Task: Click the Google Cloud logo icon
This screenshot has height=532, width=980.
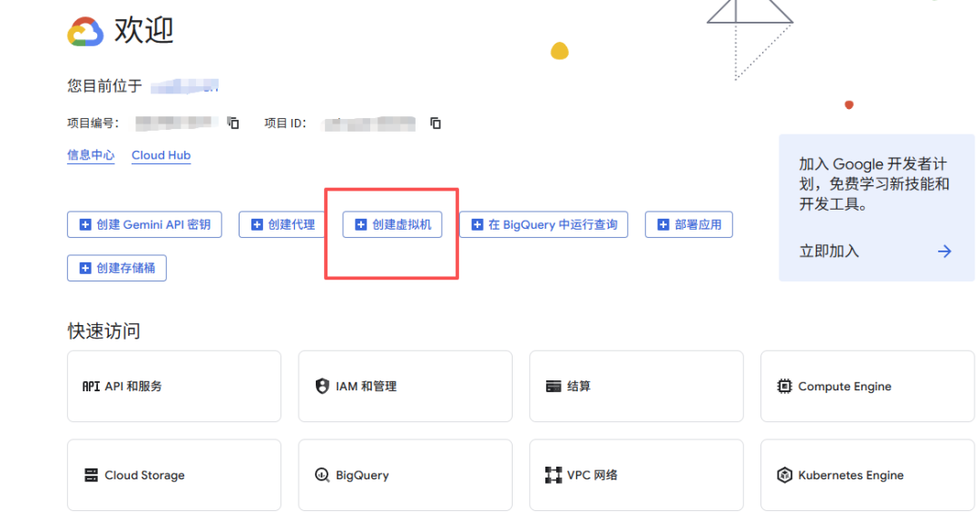Action: [85, 32]
